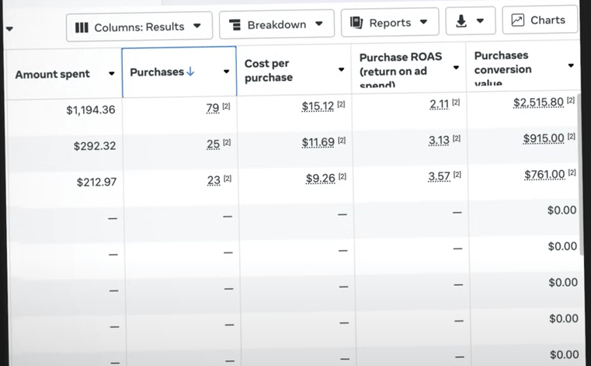Click the Charts graph icon
Viewport: 591px width, 366px height.
[x=518, y=20]
